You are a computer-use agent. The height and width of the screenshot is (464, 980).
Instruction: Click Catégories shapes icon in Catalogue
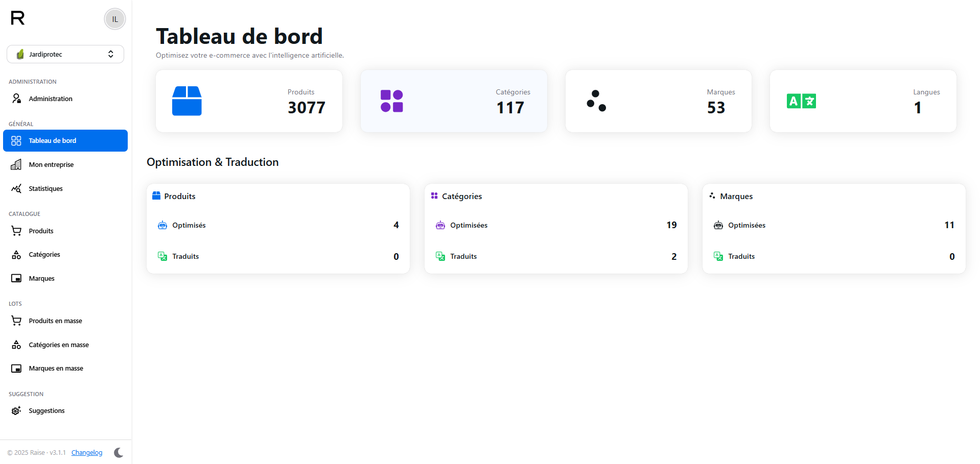(16, 255)
